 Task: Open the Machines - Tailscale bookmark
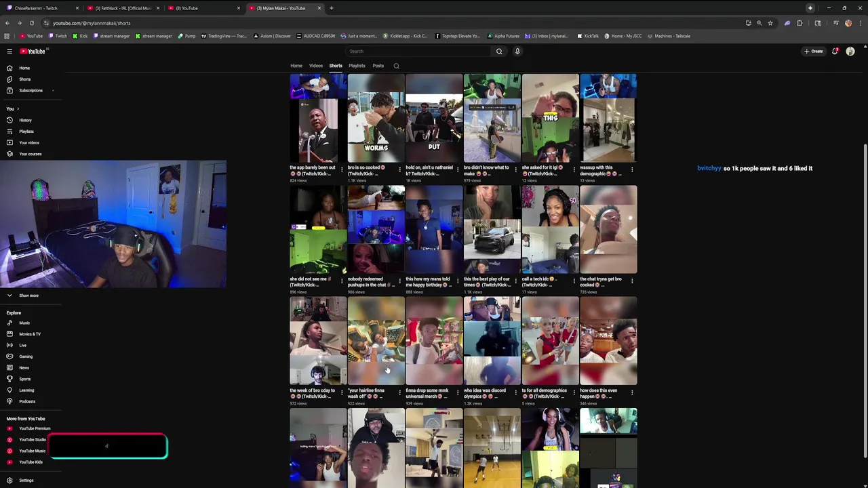pyautogui.click(x=669, y=36)
